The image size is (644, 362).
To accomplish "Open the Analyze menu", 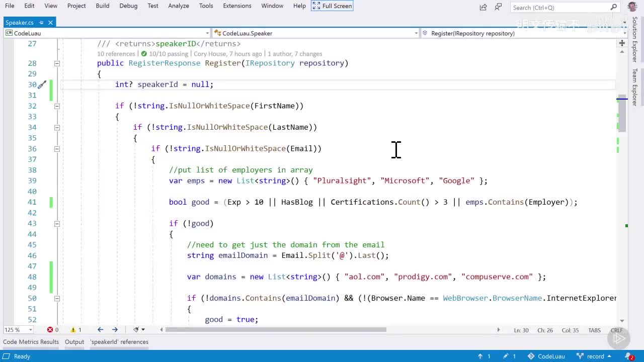I will coord(179,6).
